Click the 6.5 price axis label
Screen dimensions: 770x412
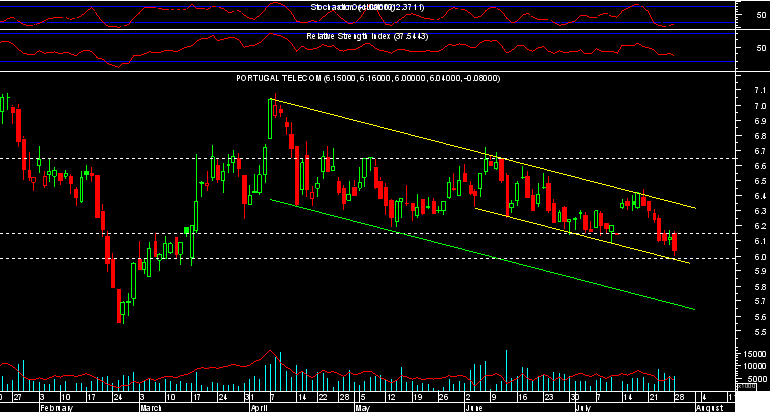[759, 181]
